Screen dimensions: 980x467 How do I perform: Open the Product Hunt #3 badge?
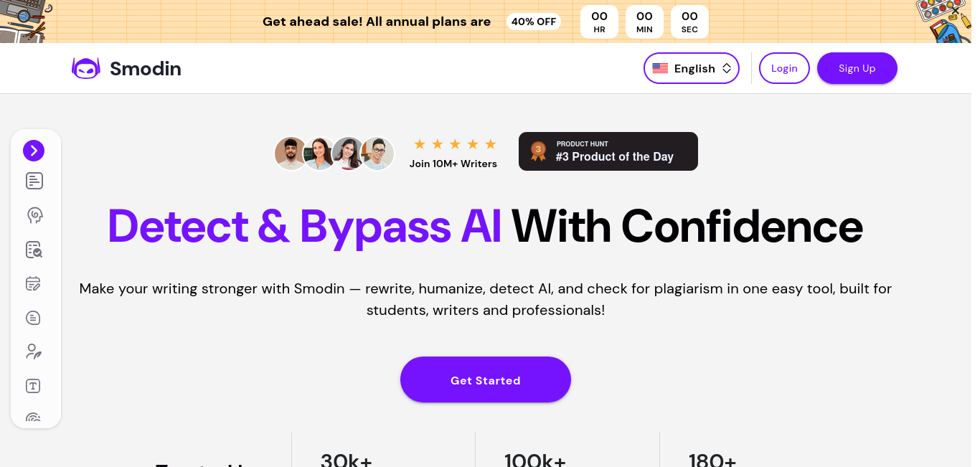(608, 151)
